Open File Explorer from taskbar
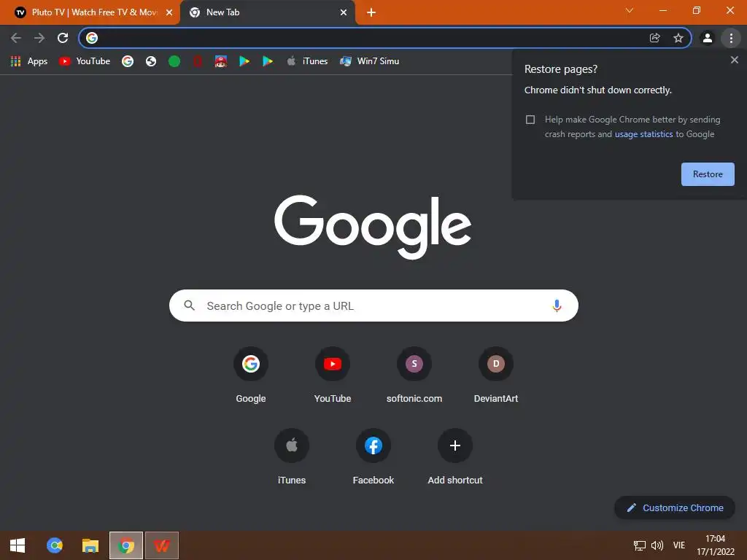Image resolution: width=747 pixels, height=560 pixels. (90, 545)
